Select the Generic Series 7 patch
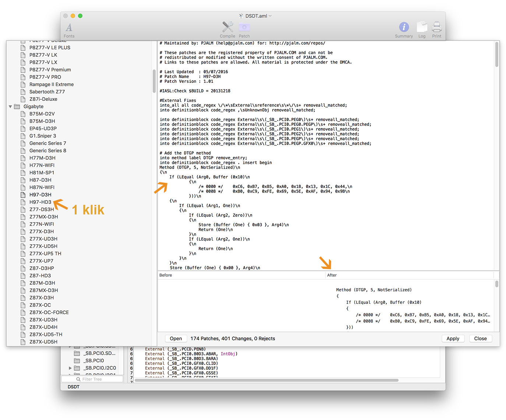The width and height of the screenshot is (506, 420). click(x=48, y=143)
